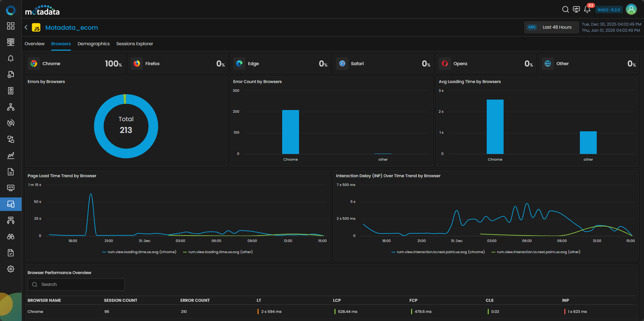
Task: Click the back arrow beside Motadata_ecom
Action: click(x=26, y=27)
